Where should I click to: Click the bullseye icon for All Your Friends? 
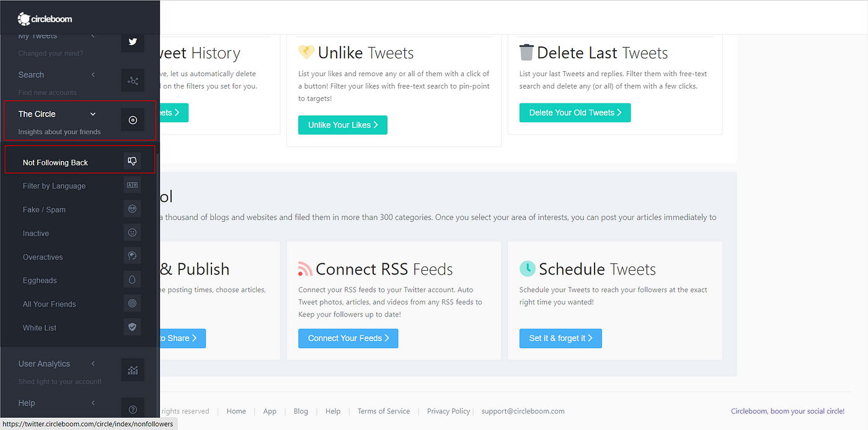coord(132,303)
